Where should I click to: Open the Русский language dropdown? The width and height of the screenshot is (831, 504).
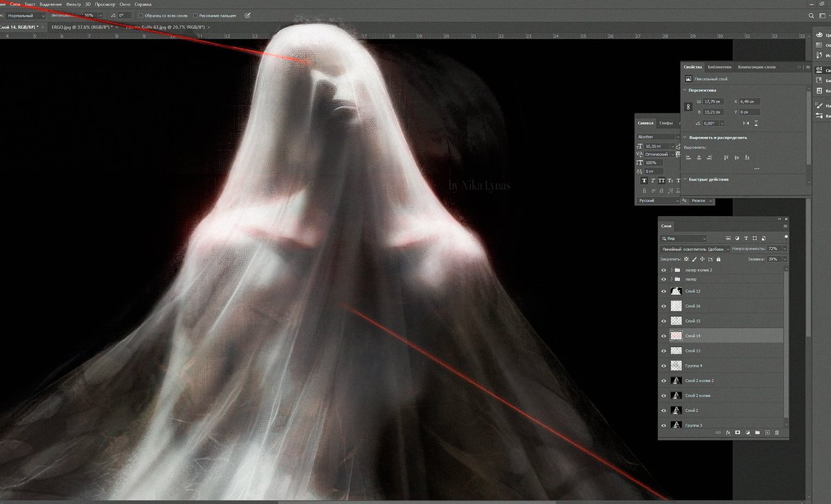[658, 201]
